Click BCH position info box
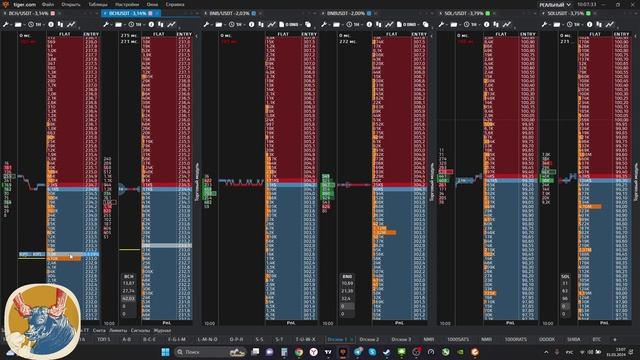 pyautogui.click(x=129, y=296)
